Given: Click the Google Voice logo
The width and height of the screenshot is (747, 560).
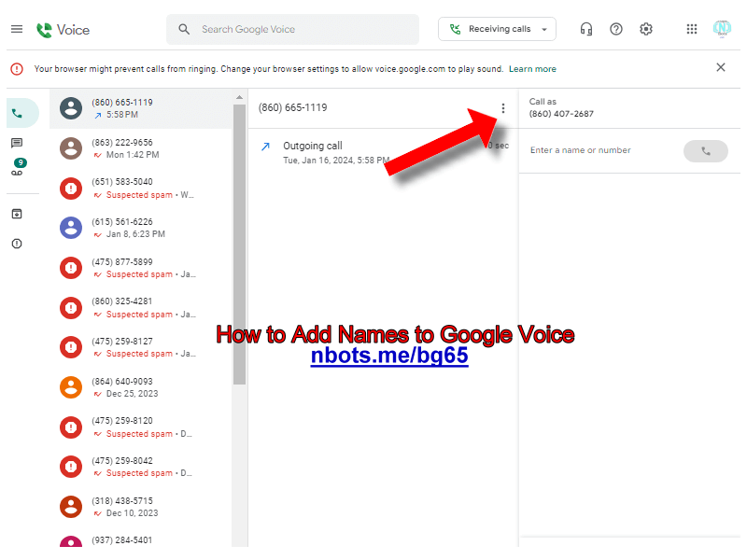Looking at the screenshot, I should (x=63, y=30).
